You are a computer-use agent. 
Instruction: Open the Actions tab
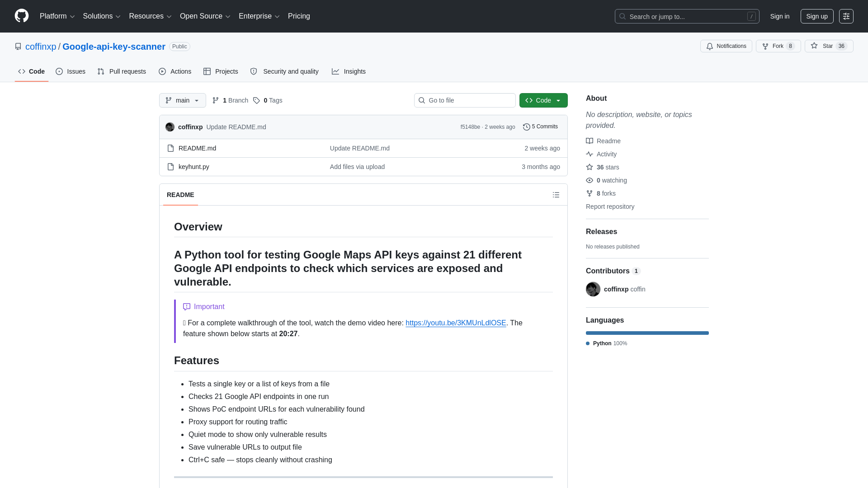coord(175,71)
